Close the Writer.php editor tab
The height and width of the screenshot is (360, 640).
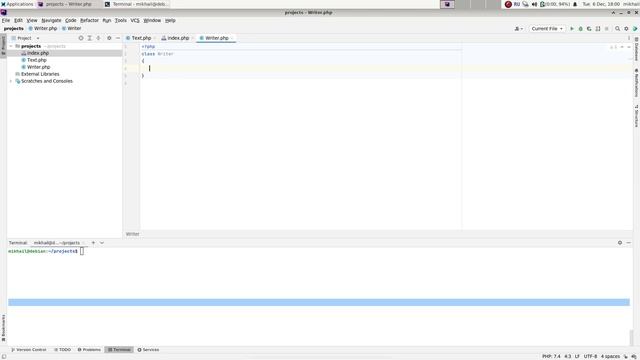tap(232, 38)
